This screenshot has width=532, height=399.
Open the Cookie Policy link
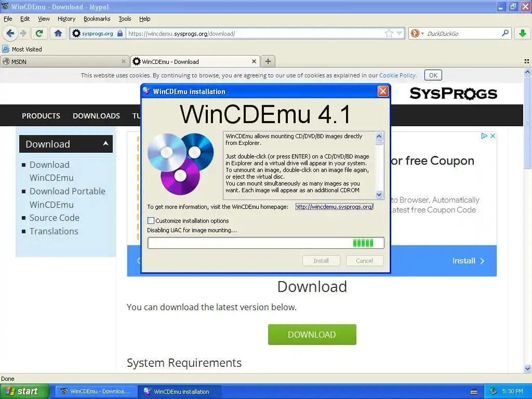point(397,75)
